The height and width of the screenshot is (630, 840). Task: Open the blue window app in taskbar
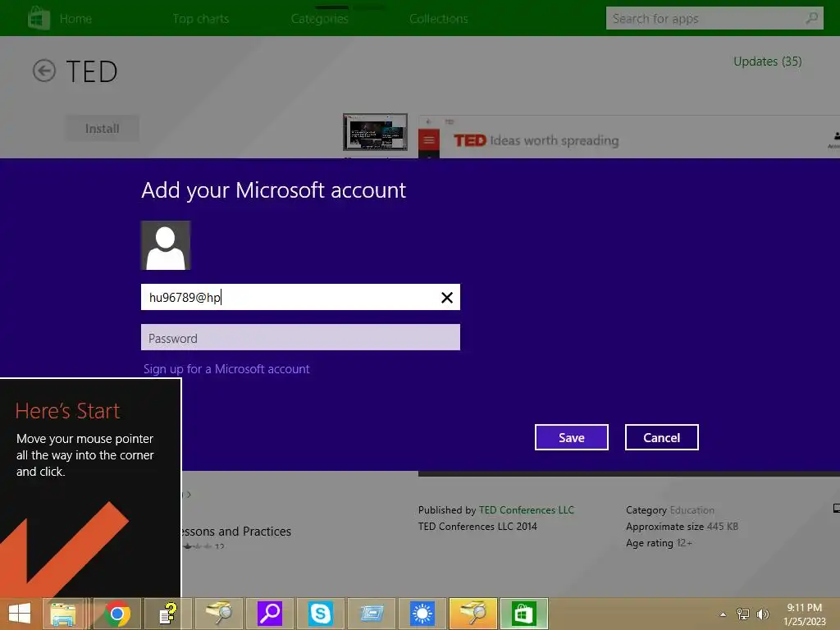point(372,614)
